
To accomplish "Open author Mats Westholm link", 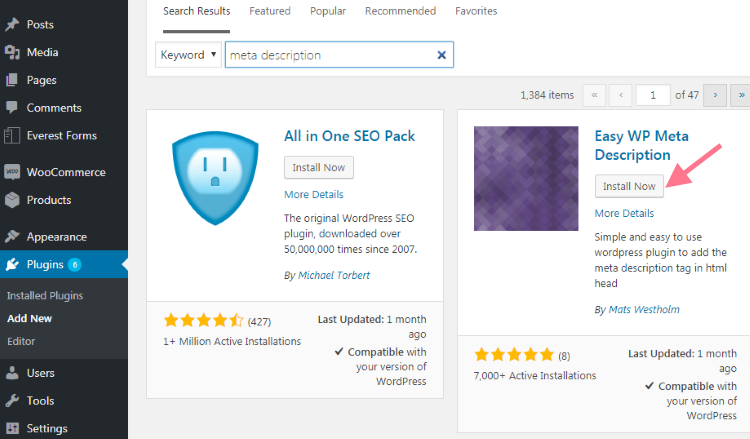I will coord(644,309).
